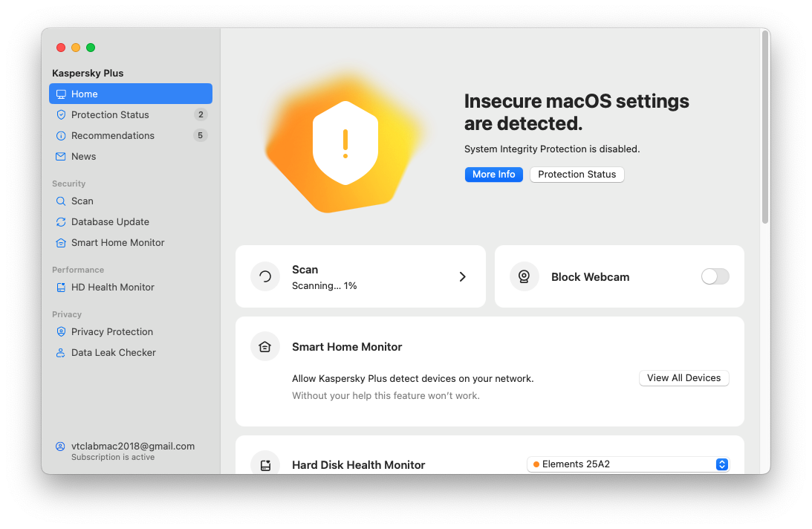The height and width of the screenshot is (529, 812).
Task: Click the View All Devices button
Action: pyautogui.click(x=683, y=378)
